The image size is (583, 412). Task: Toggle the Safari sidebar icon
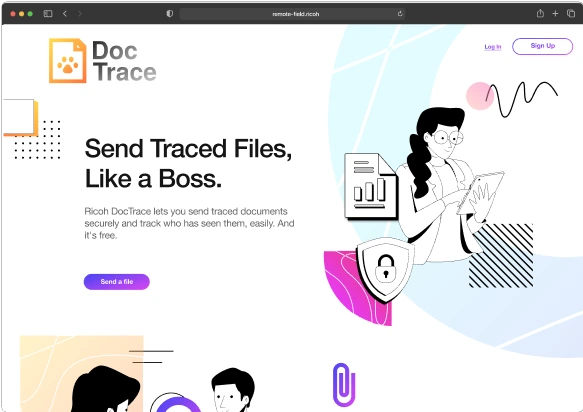tap(48, 14)
